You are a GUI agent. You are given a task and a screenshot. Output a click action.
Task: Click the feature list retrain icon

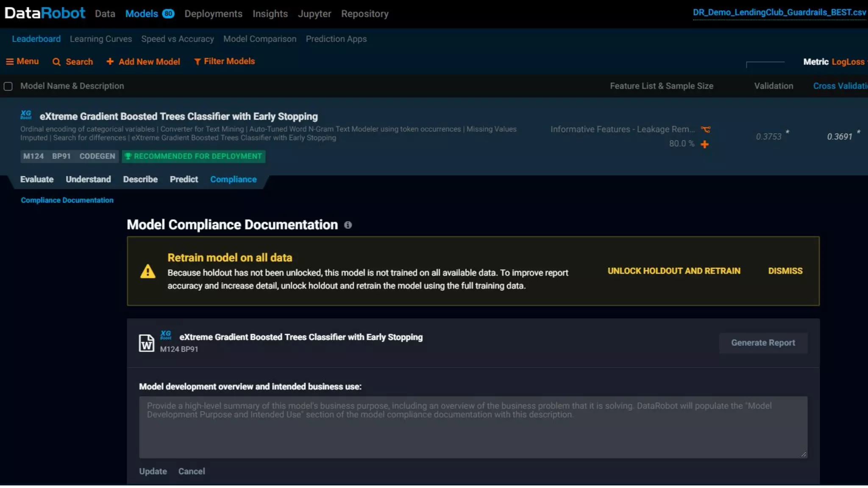tap(706, 130)
